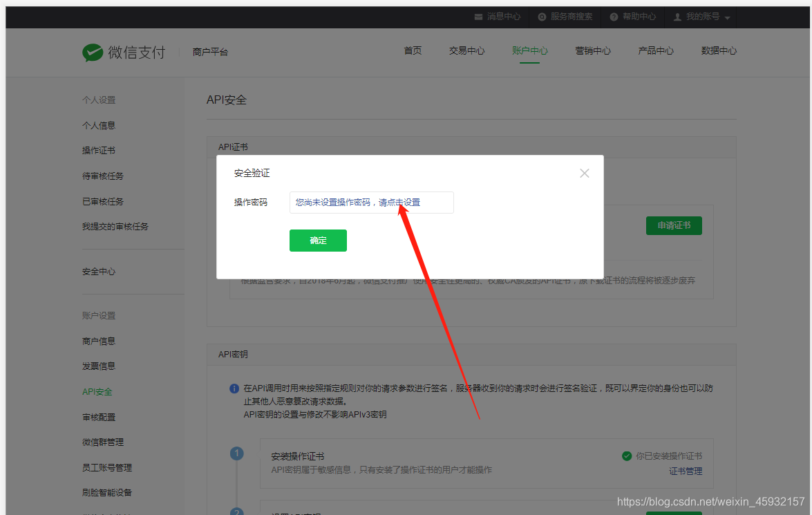
Task: Click 消息中心 text in top bar
Action: point(503,17)
